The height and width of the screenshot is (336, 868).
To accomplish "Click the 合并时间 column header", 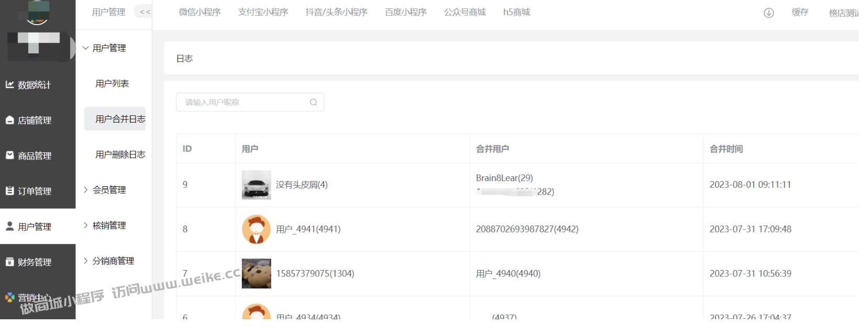I will tap(726, 149).
